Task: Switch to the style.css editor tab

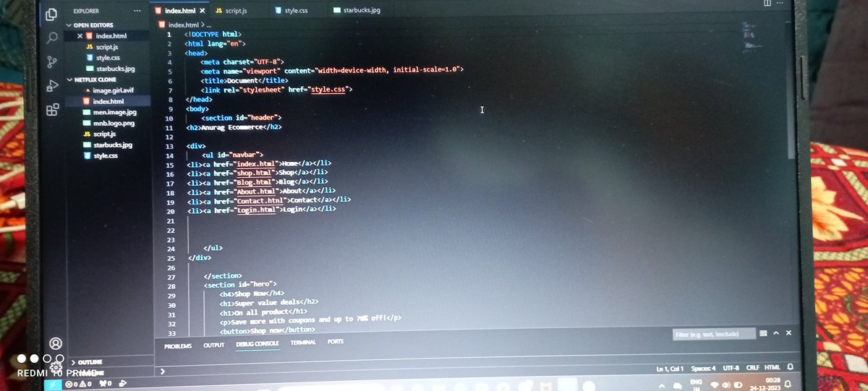Action: coord(293,11)
